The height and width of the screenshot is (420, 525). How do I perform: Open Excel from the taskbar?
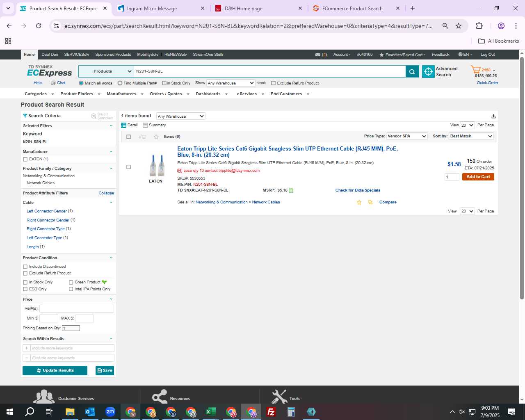[210, 412]
